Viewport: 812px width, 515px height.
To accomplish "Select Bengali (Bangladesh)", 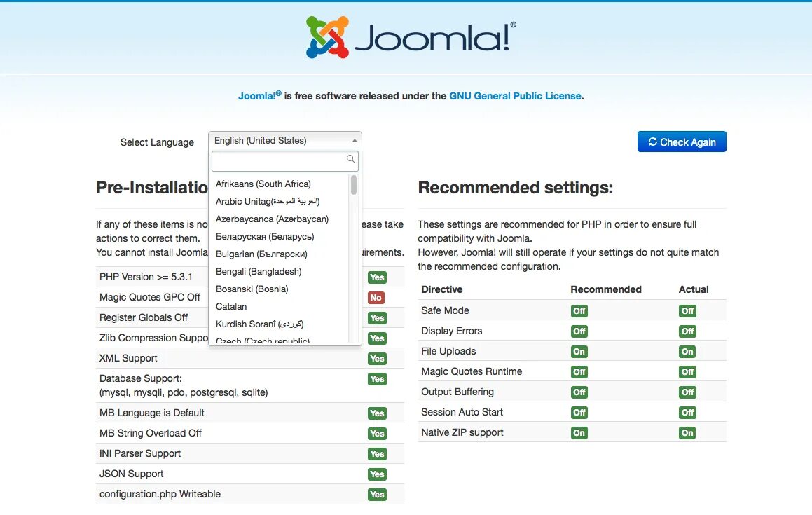I will tap(259, 271).
